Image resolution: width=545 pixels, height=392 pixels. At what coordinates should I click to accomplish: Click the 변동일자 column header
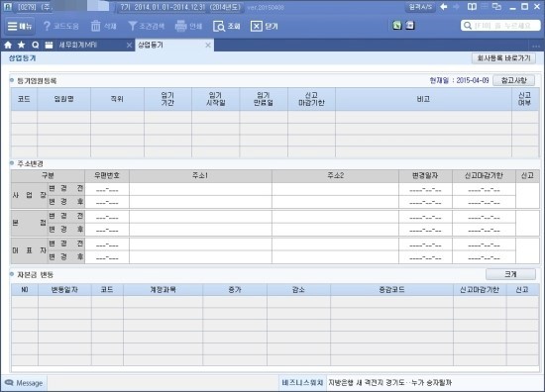(x=64, y=290)
